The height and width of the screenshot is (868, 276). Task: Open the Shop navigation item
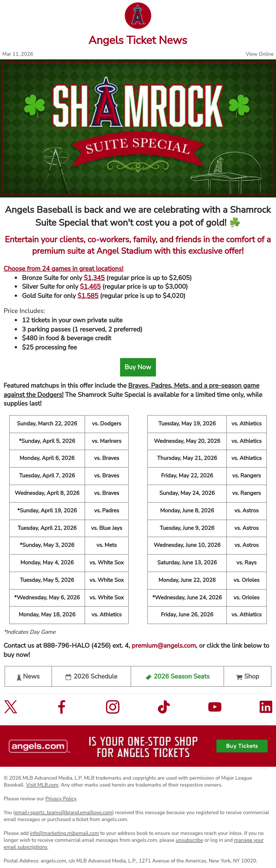point(247,676)
